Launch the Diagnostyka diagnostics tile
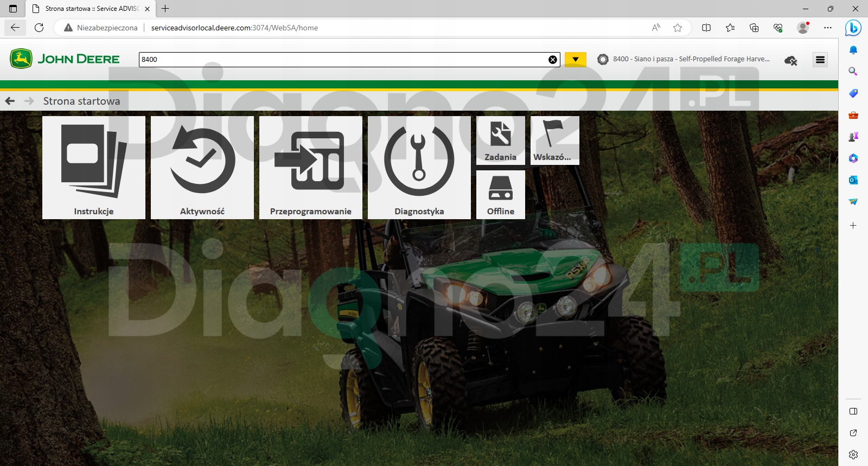This screenshot has height=466, width=868. coord(419,168)
